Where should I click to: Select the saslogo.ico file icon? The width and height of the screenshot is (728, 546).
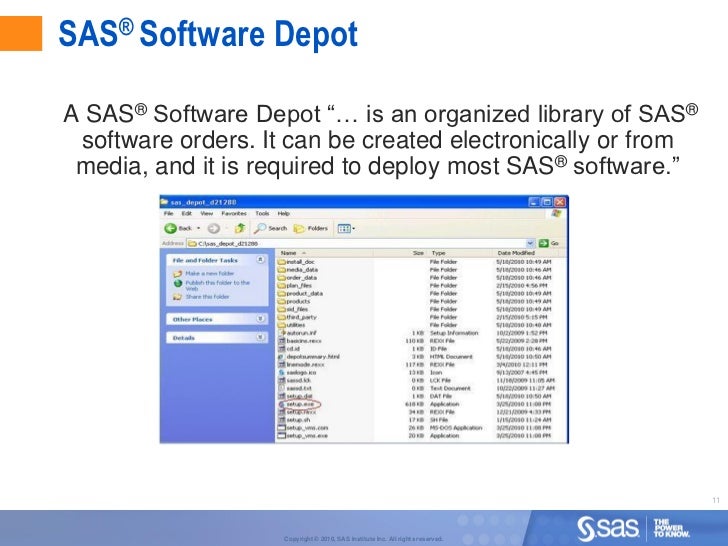pyautogui.click(x=282, y=372)
